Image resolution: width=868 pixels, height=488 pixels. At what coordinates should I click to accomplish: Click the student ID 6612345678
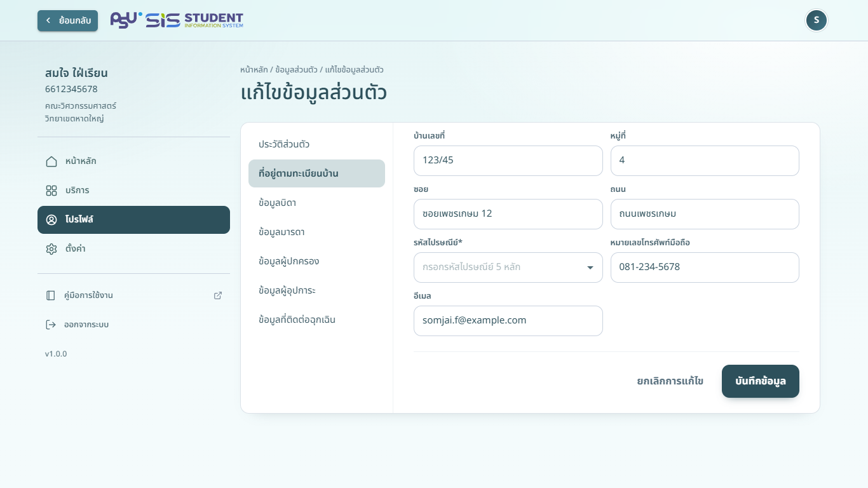click(x=71, y=89)
